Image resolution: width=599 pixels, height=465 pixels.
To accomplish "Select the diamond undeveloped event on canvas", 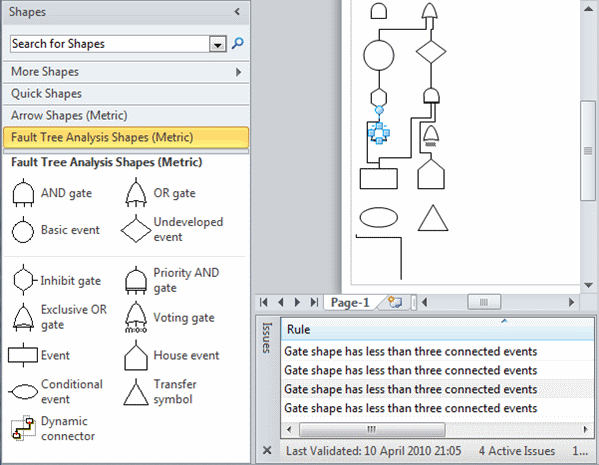I will pyautogui.click(x=431, y=52).
